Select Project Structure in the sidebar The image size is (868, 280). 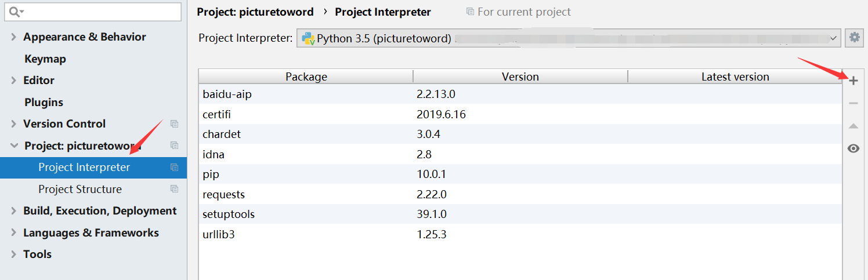click(x=80, y=190)
